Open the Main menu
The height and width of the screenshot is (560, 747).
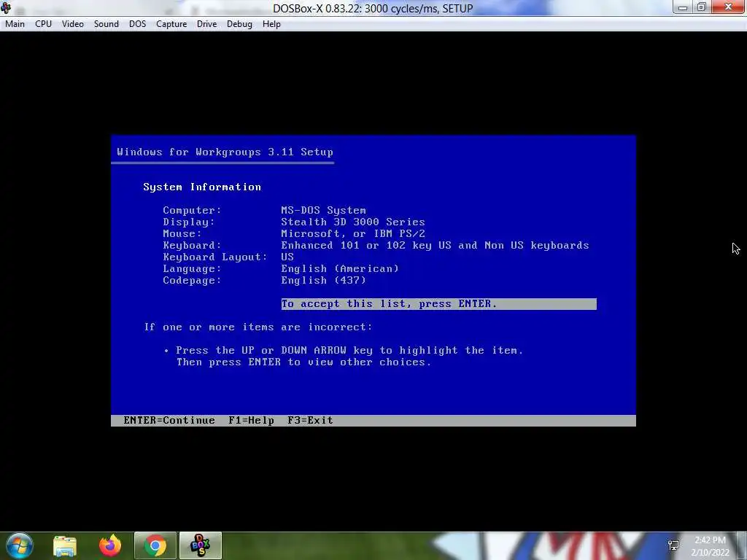(15, 24)
